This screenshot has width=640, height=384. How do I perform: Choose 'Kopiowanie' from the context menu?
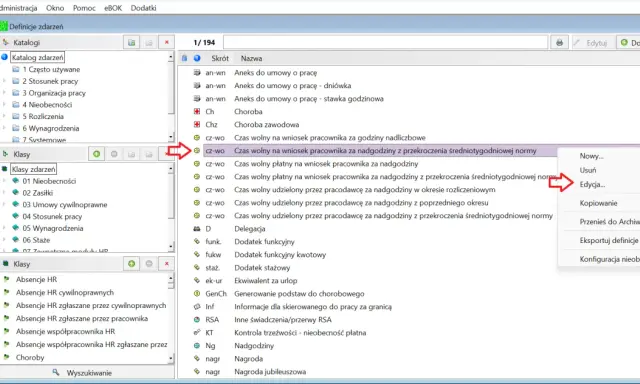pyautogui.click(x=598, y=203)
